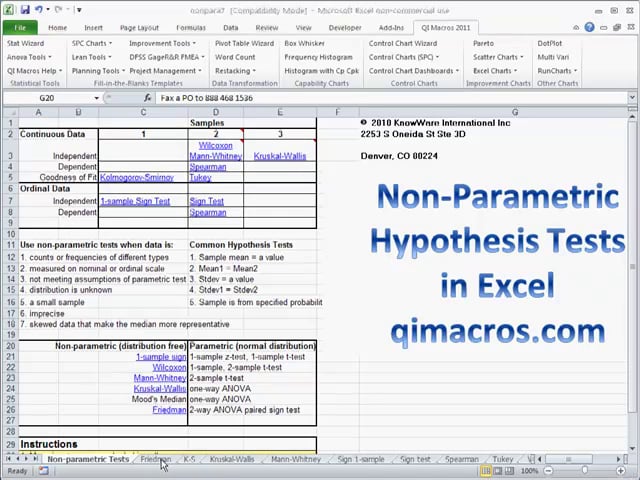Switch to Page Layout view icon in status bar
Image resolution: width=640 pixels, height=480 pixels.
coord(498,471)
